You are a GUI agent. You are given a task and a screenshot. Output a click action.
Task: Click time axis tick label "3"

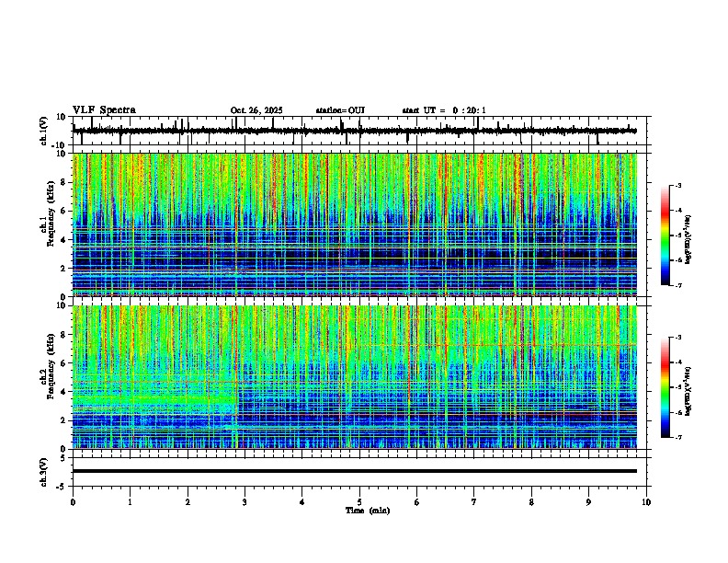tap(245, 502)
